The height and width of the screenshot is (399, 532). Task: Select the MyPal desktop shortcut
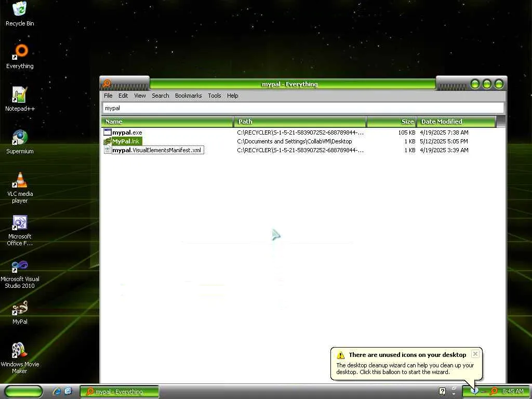click(x=20, y=312)
